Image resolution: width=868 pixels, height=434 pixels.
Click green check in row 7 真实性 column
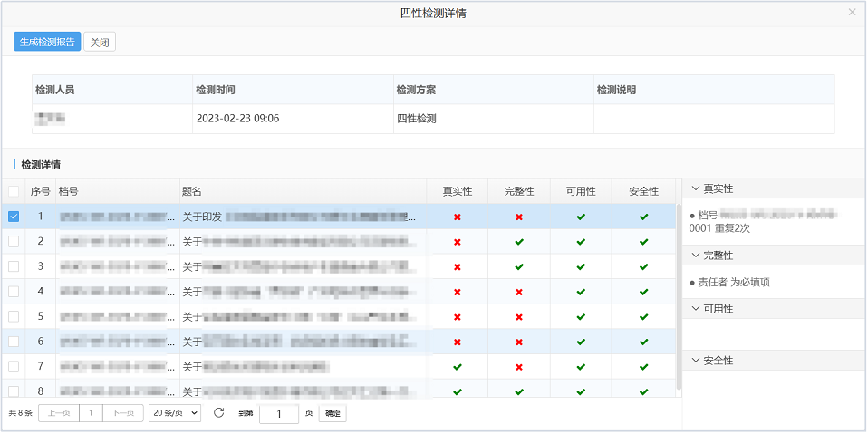coord(458,367)
